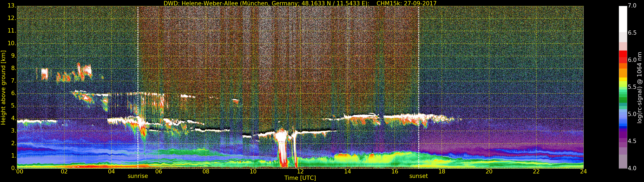This screenshot has height=182, width=644.
Task: Click the '1.' height axis tick label
Action: (14, 156)
